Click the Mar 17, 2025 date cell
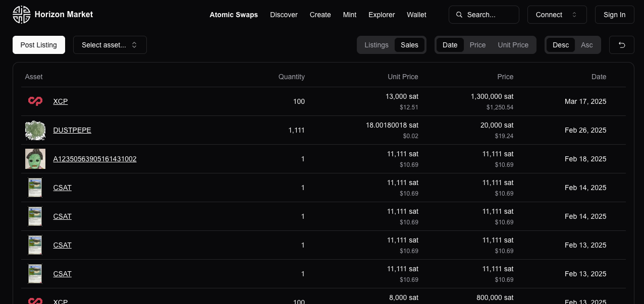Screen dimensions: 644x304 tap(585, 101)
